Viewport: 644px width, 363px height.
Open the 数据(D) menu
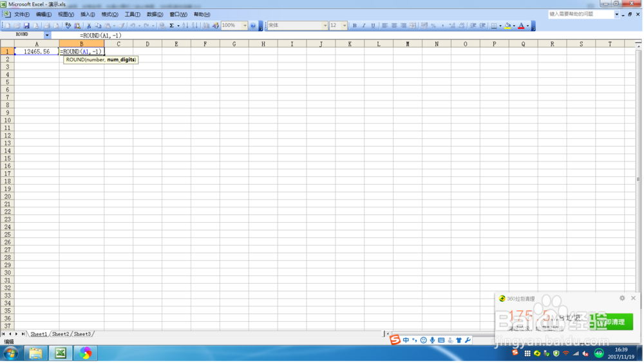pos(155,14)
